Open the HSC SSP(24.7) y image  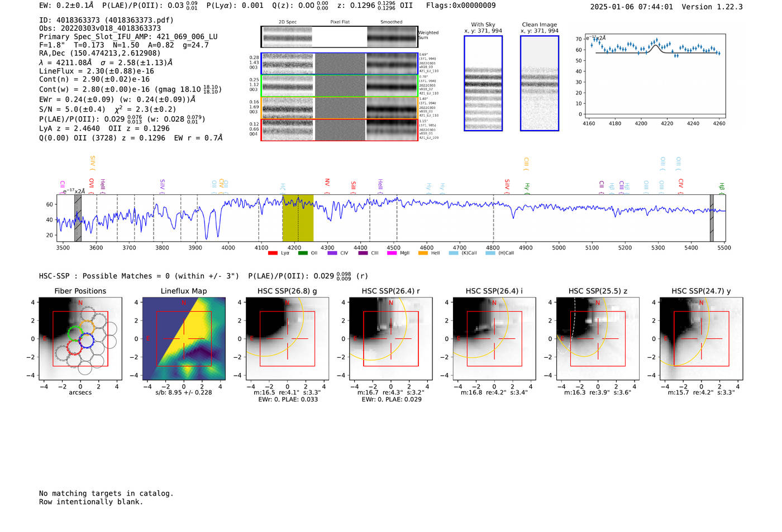pyautogui.click(x=702, y=338)
